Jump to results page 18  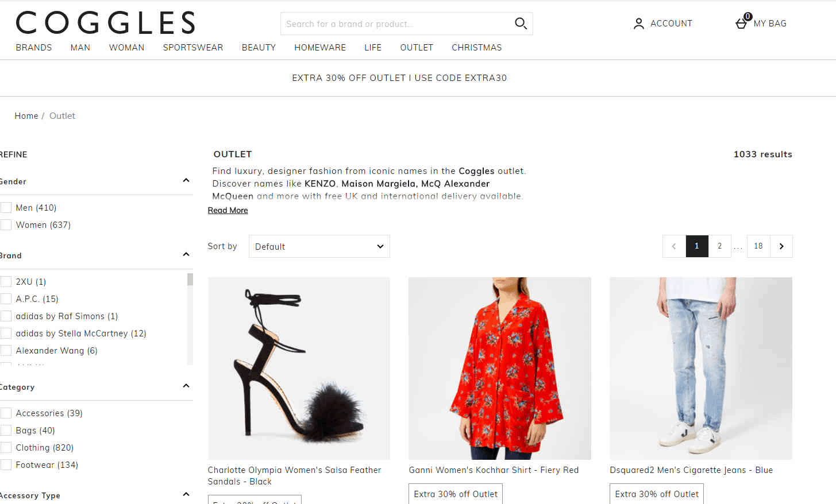[758, 246]
